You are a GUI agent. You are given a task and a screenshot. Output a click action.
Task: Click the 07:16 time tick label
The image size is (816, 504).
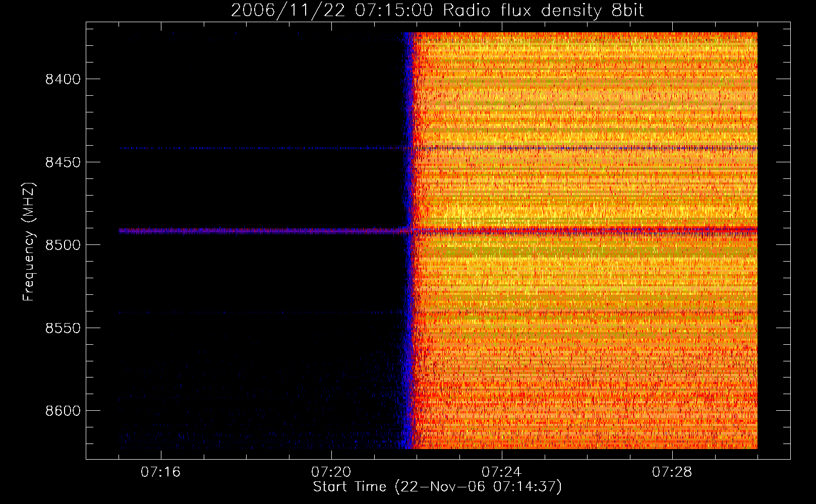tap(161, 472)
